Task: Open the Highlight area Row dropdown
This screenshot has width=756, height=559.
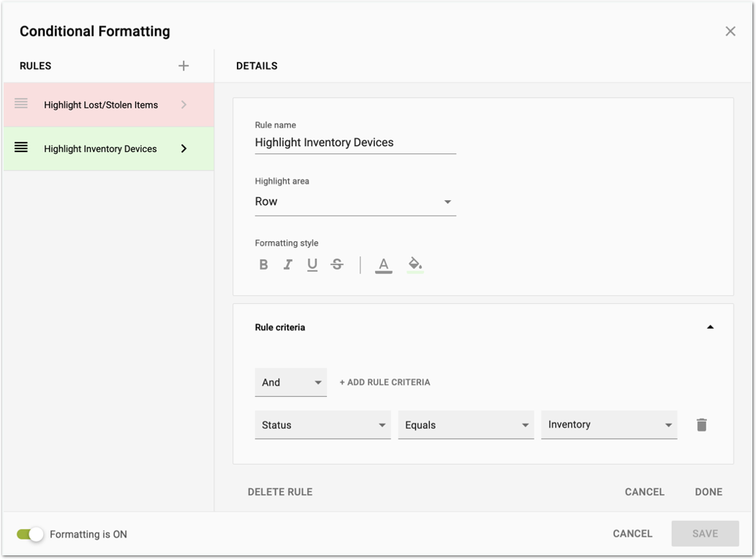Action: click(355, 202)
